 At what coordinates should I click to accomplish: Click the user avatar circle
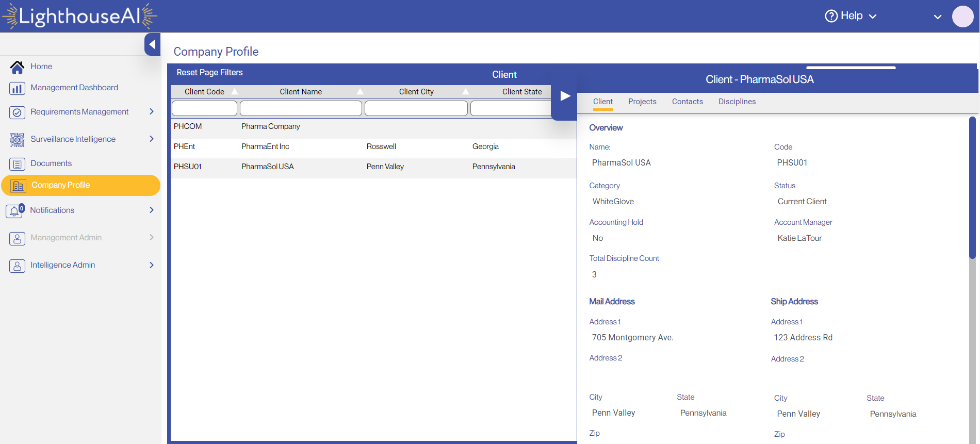(962, 17)
